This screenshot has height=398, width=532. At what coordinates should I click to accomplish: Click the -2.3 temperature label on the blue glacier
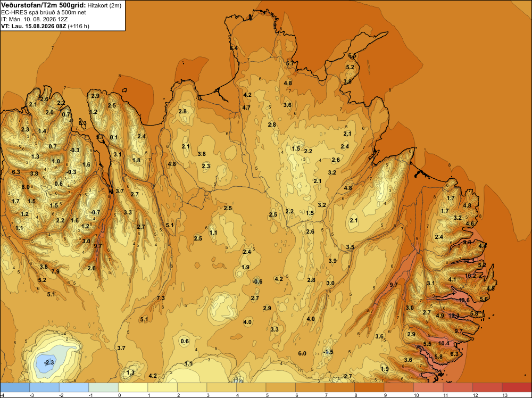click(49, 362)
